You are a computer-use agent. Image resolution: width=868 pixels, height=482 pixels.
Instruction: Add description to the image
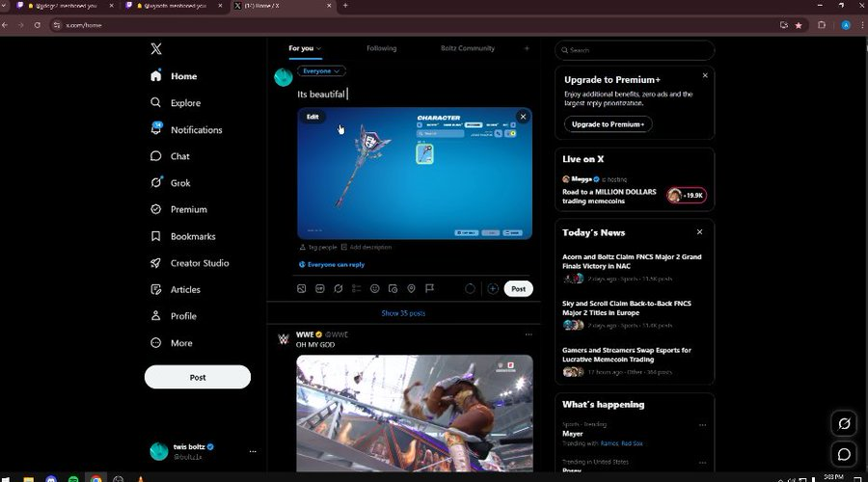(366, 248)
